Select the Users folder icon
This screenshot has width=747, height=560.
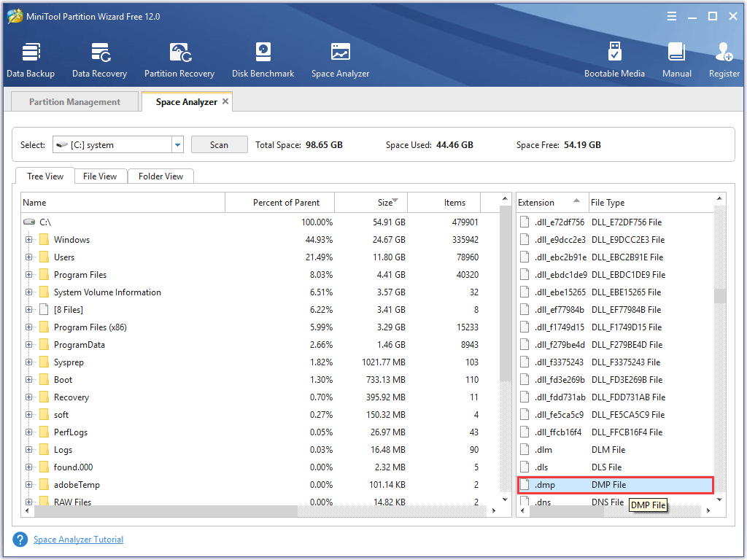click(44, 257)
